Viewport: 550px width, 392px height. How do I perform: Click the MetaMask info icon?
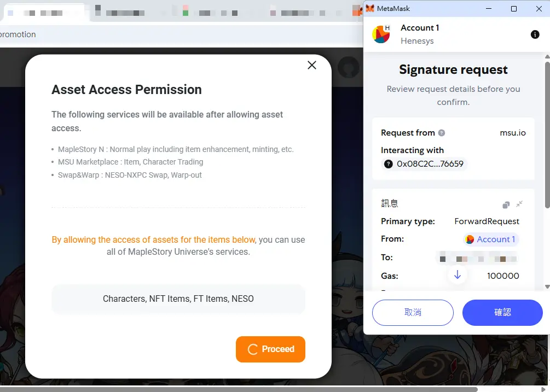point(535,34)
